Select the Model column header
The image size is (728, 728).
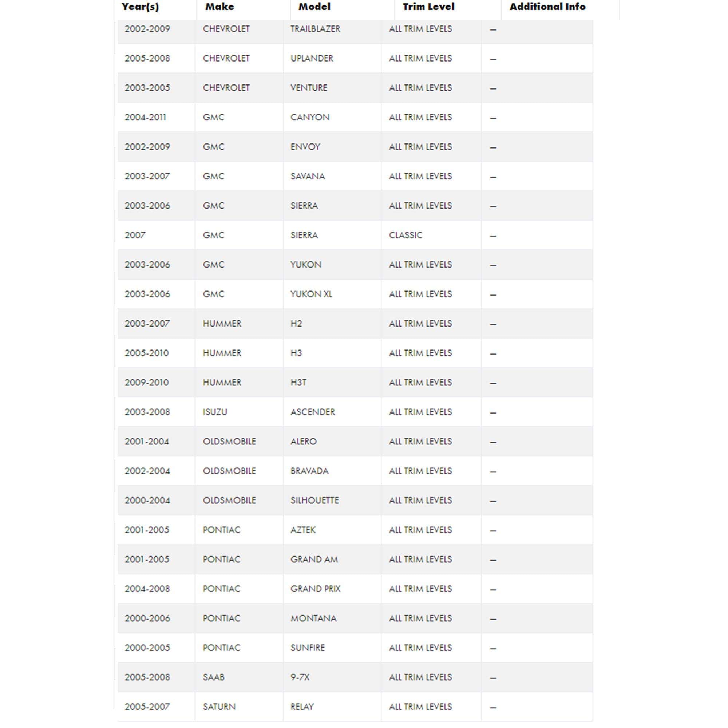314,7
